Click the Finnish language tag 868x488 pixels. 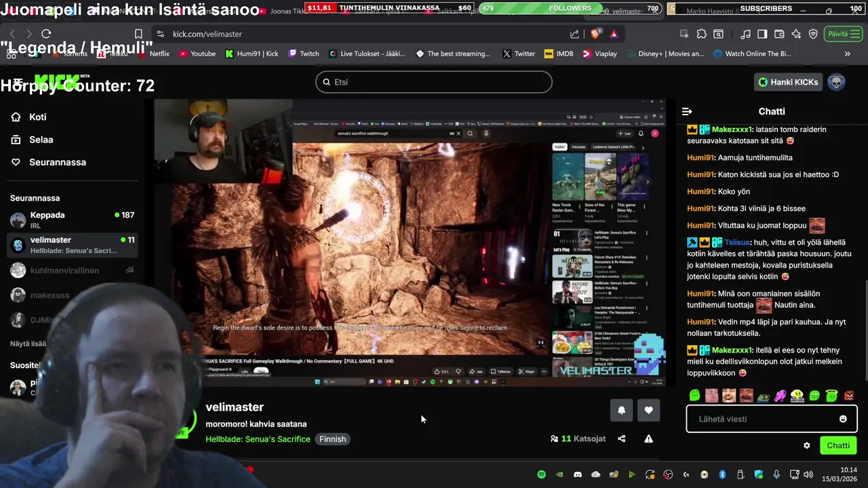332,439
